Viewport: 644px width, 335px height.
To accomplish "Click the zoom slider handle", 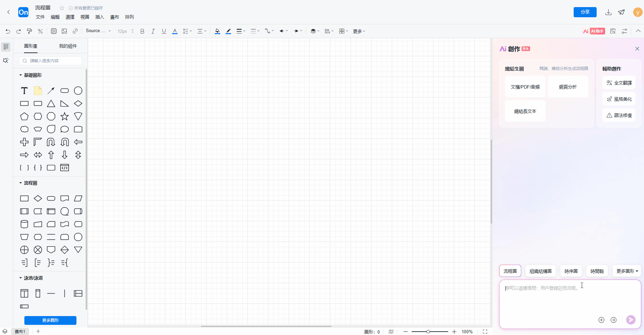I will (x=428, y=332).
